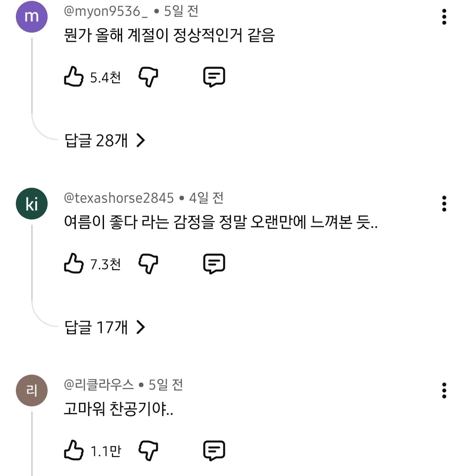Image resolution: width=476 pixels, height=476 pixels.
Task: Dislike the @texashorse2845 comment
Action: click(148, 264)
